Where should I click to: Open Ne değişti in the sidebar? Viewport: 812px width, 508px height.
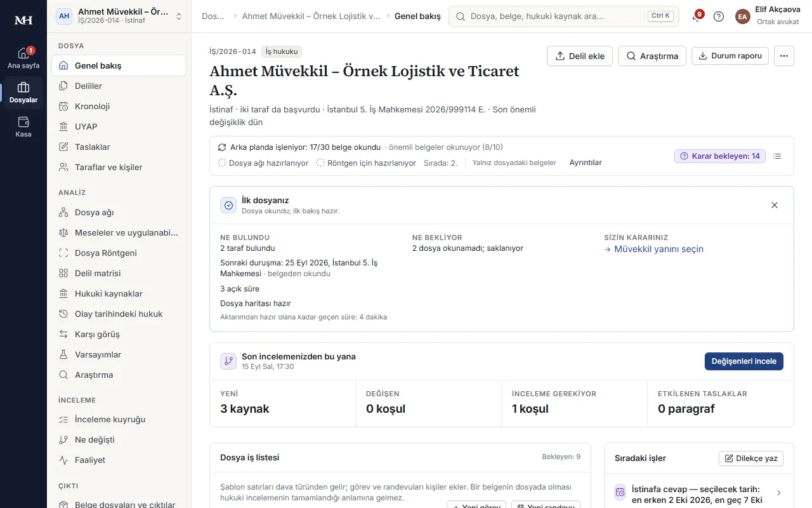[119, 439]
